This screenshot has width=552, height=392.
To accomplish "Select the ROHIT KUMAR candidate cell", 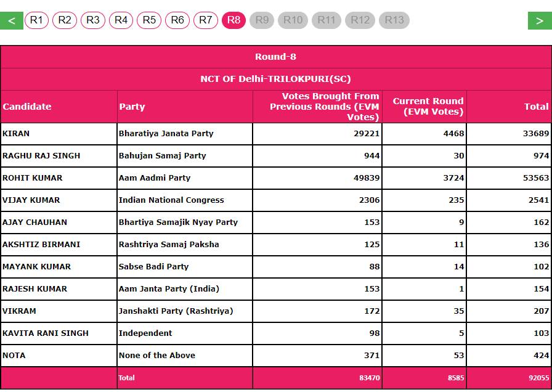I will 33,178.
